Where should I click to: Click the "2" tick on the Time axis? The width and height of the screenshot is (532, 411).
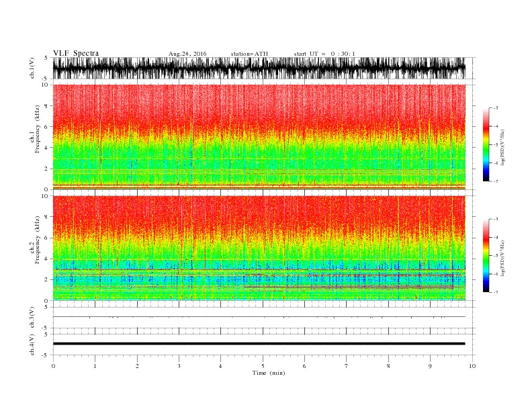(x=137, y=366)
